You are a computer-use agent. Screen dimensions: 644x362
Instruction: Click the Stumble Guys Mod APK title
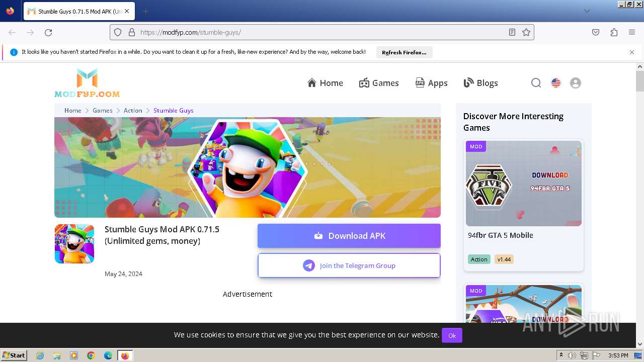click(x=162, y=235)
